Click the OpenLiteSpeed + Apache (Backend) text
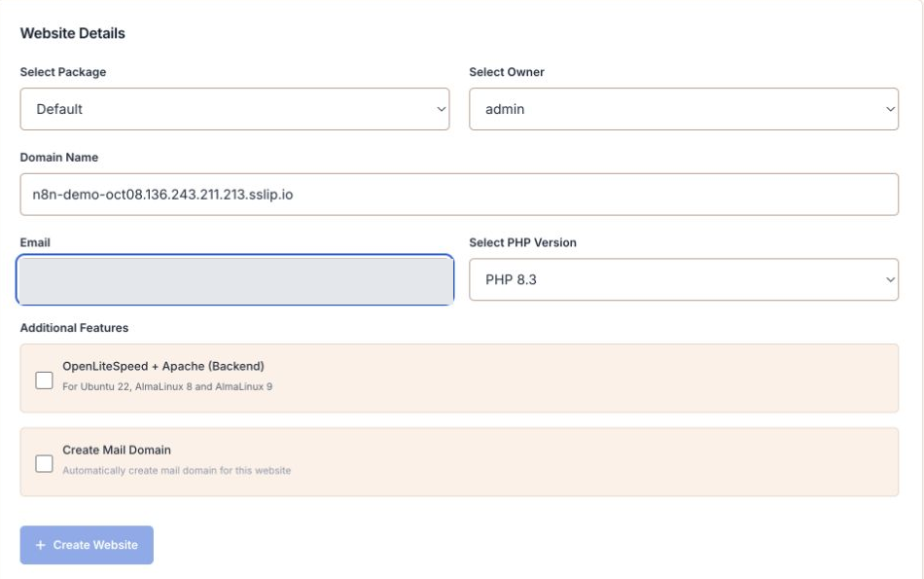 (x=163, y=366)
